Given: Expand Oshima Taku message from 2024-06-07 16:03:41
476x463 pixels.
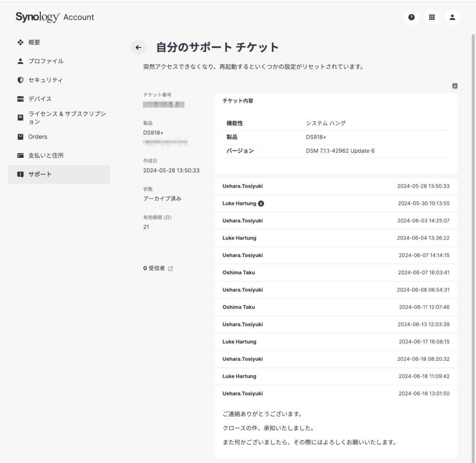Looking at the screenshot, I should [336, 273].
